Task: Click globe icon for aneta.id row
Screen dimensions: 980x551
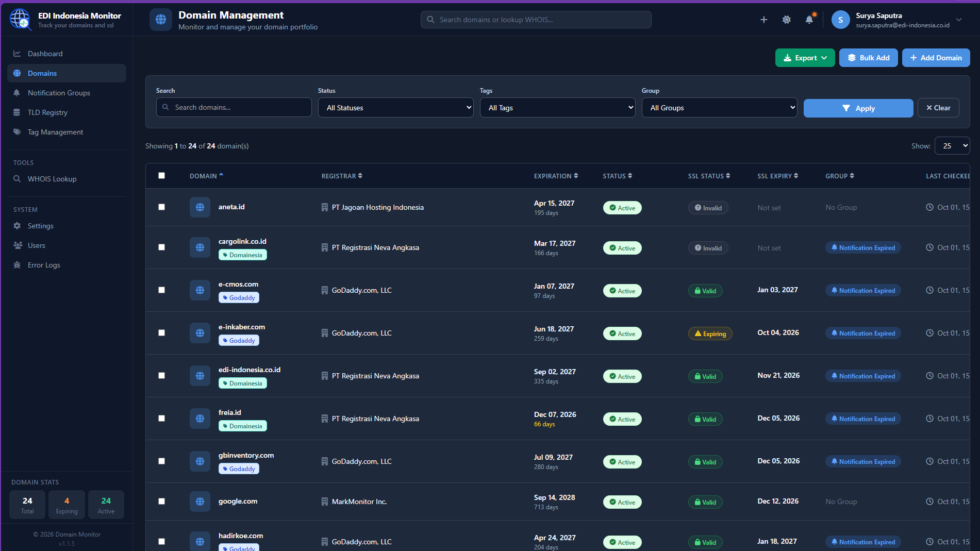Action: pyautogui.click(x=200, y=207)
